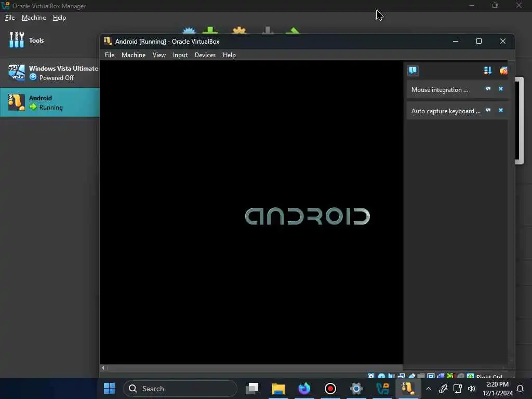Open the volume speaker tray icon
This screenshot has height=399, width=532.
(x=471, y=389)
